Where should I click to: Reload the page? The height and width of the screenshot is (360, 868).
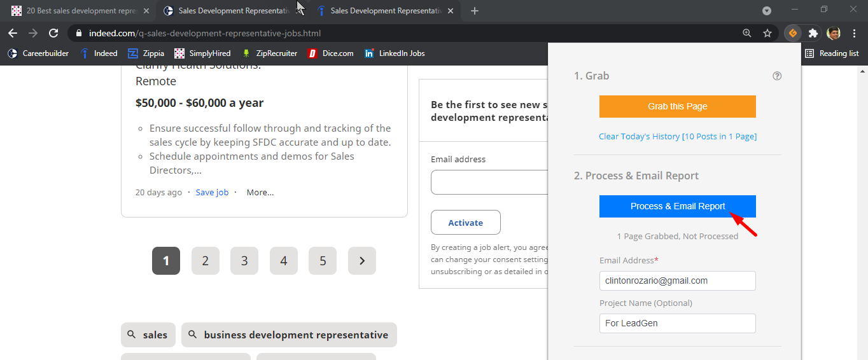[53, 33]
